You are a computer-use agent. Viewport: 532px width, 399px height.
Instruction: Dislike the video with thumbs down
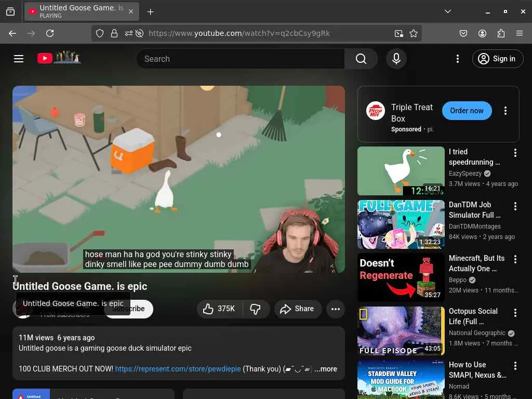[x=256, y=309]
